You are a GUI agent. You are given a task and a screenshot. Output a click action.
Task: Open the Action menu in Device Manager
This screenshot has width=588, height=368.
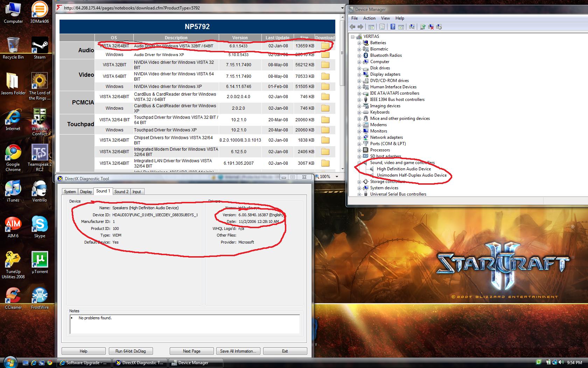tap(369, 18)
